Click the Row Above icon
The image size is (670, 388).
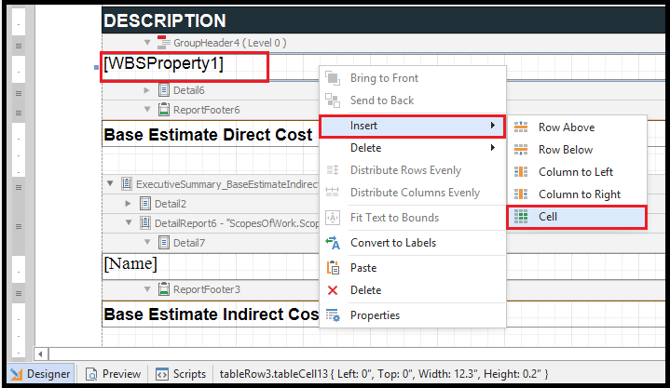pos(520,127)
